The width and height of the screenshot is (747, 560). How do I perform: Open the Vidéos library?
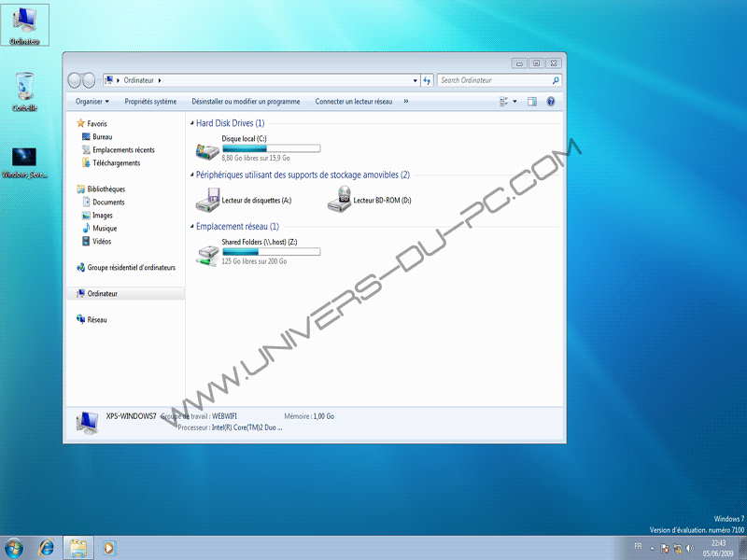97,242
